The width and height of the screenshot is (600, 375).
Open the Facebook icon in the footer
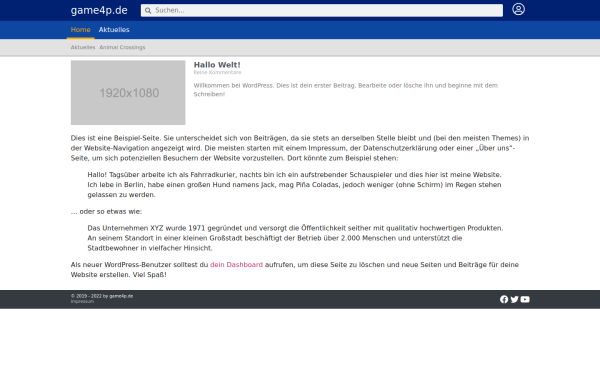click(504, 299)
